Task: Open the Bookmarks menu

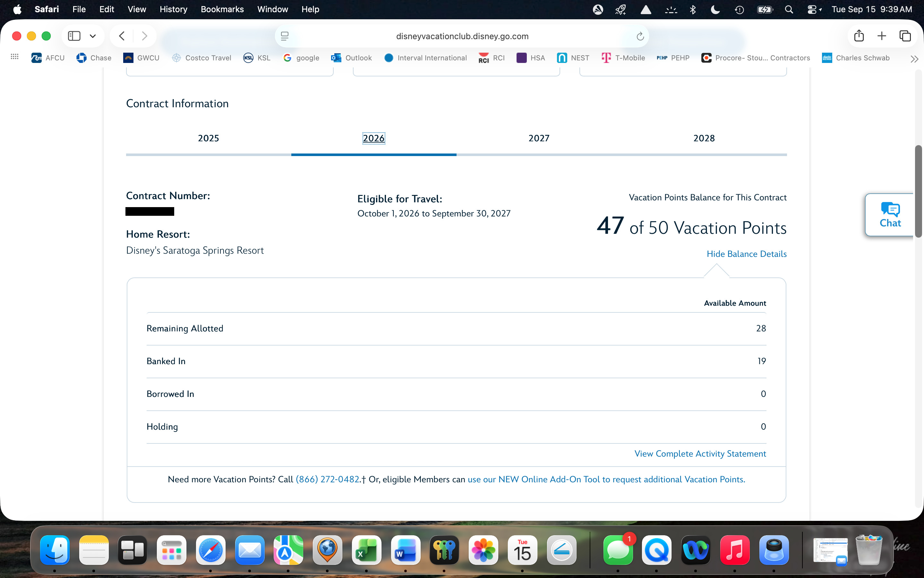Action: (222, 9)
